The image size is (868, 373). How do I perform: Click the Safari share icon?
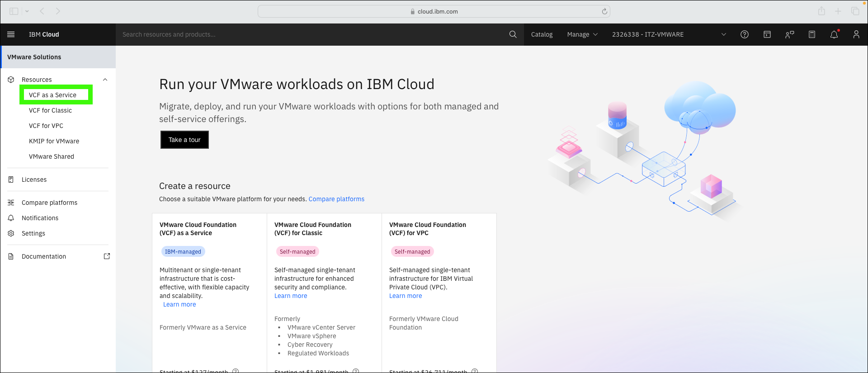(821, 11)
